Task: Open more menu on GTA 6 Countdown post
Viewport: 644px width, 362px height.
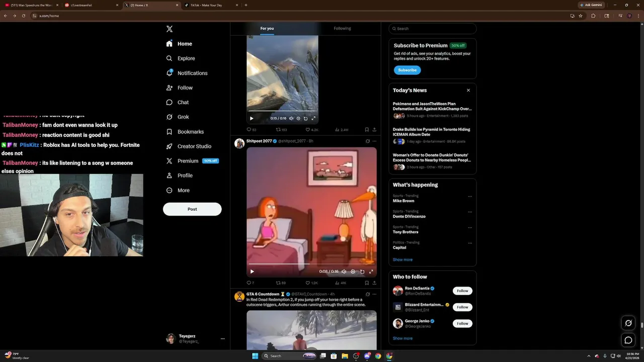Action: click(x=374, y=294)
